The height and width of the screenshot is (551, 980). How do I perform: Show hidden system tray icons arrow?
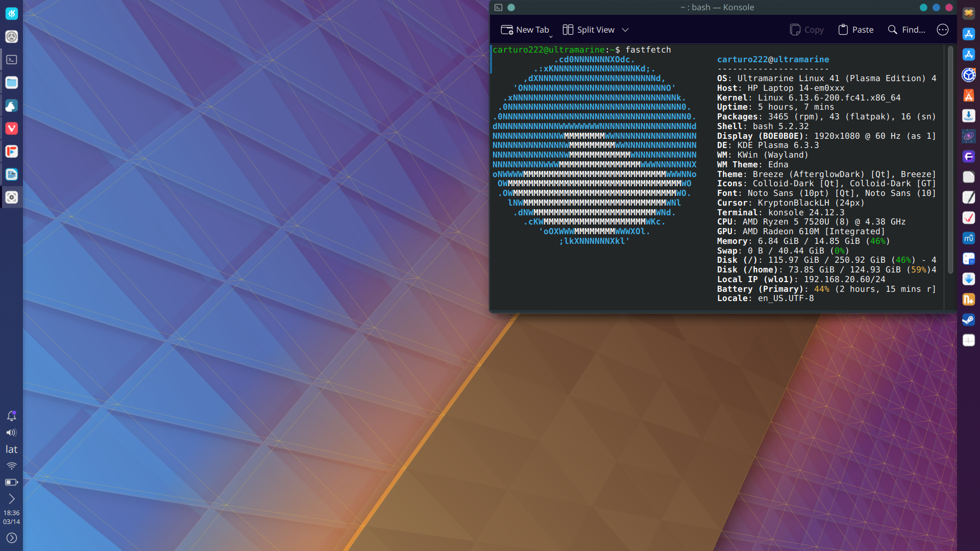[11, 498]
